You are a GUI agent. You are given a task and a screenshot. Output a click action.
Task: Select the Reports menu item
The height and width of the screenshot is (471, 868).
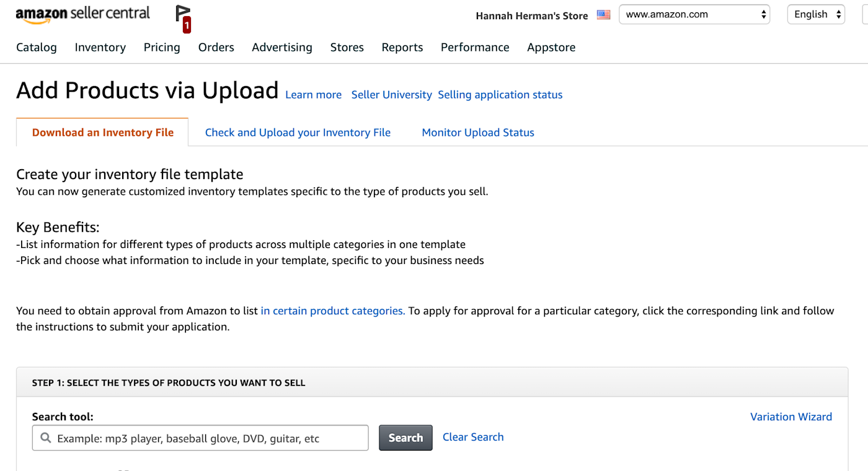pos(402,47)
